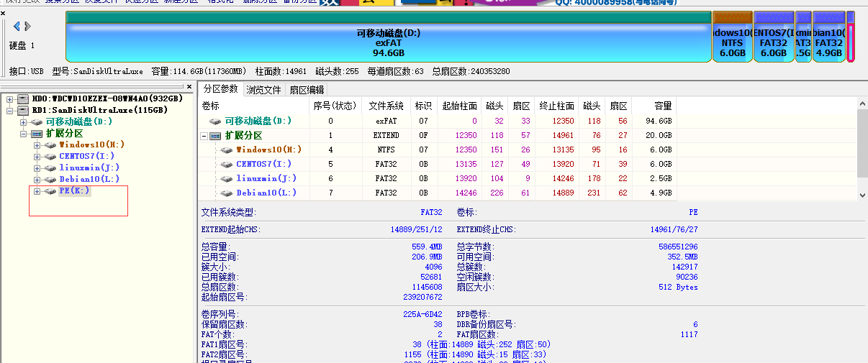868x363 pixels.
Task: Expand the linuxmin(J:) tree node
Action: (37, 168)
